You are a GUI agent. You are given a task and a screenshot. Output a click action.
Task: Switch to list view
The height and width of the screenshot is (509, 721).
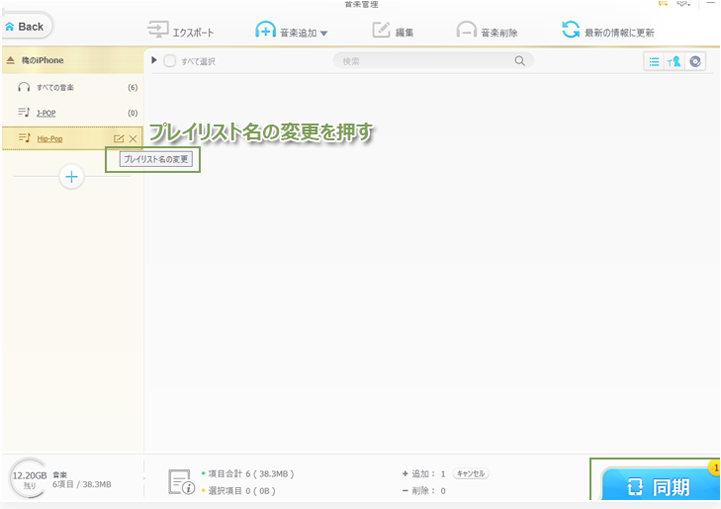[x=654, y=61]
